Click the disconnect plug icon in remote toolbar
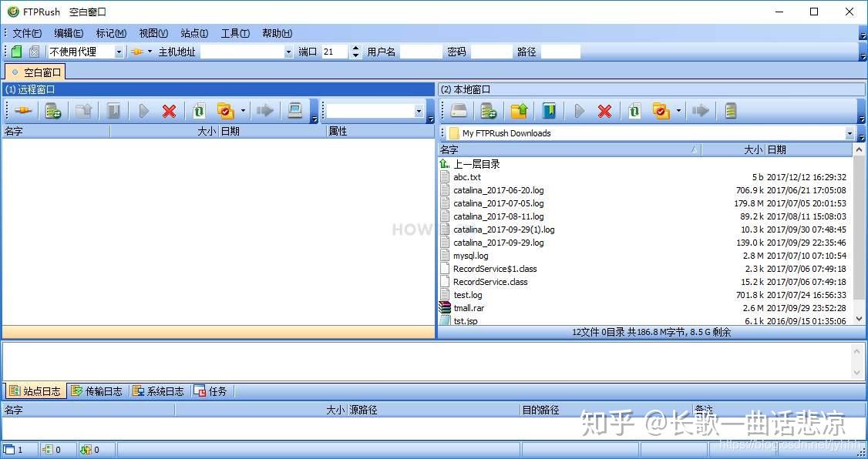868x459 pixels. coord(22,110)
